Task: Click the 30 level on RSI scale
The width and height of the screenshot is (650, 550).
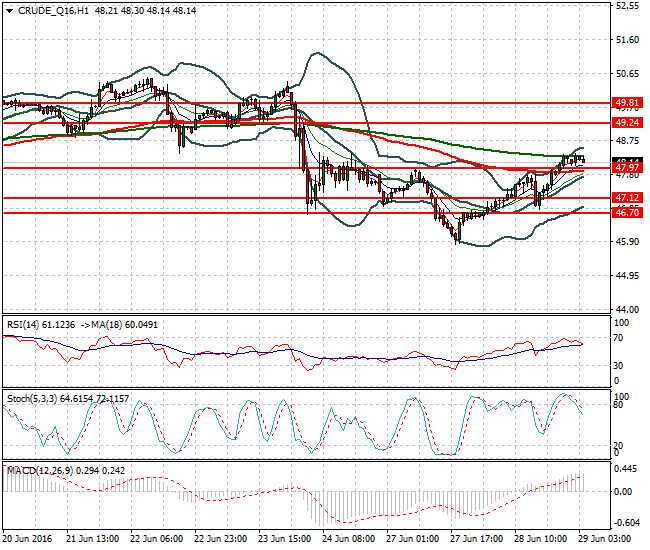Action: 618,366
